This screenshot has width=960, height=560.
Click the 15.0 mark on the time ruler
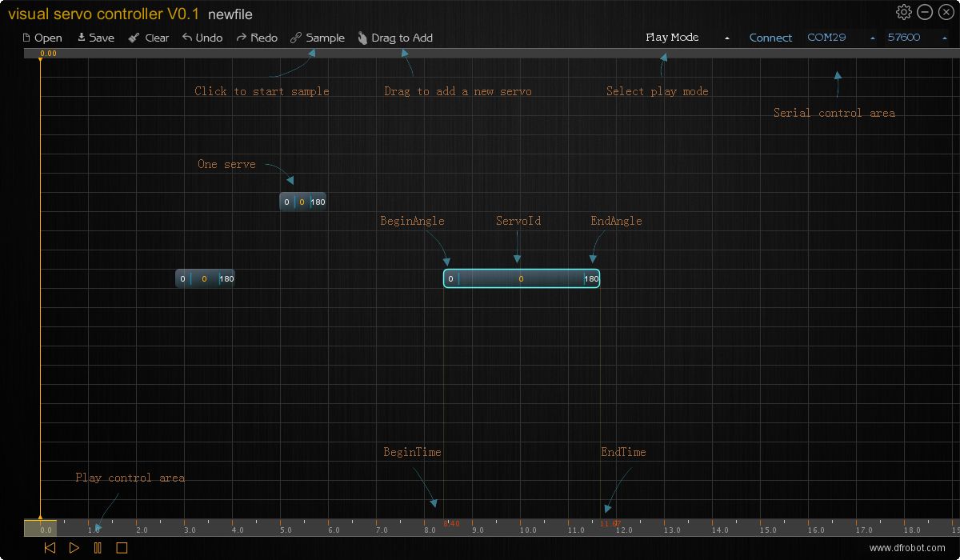tap(768, 530)
